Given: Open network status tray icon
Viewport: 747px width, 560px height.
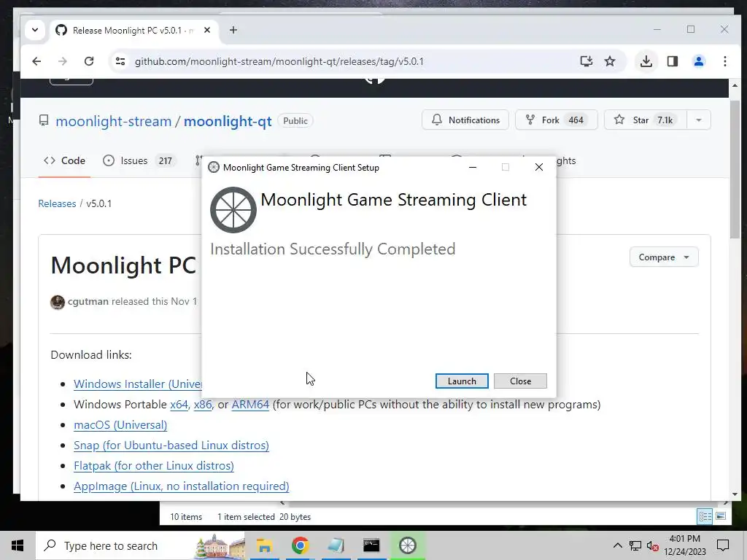Looking at the screenshot, I should (x=635, y=545).
